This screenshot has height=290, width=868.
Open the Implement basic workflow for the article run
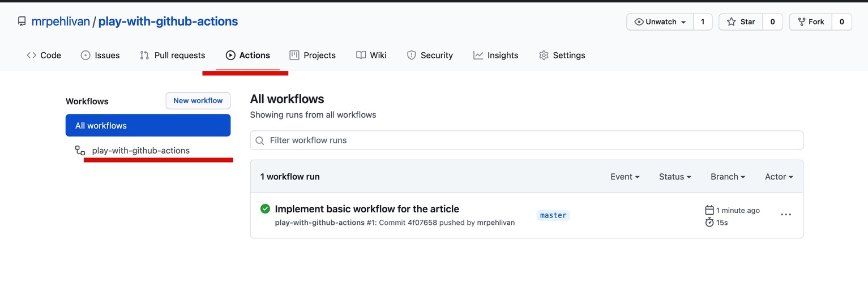click(x=367, y=209)
